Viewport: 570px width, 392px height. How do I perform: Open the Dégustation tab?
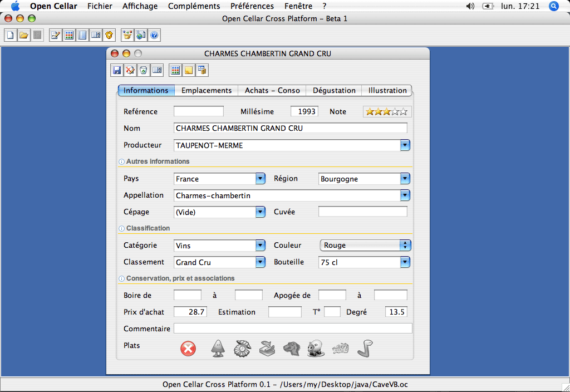click(334, 91)
